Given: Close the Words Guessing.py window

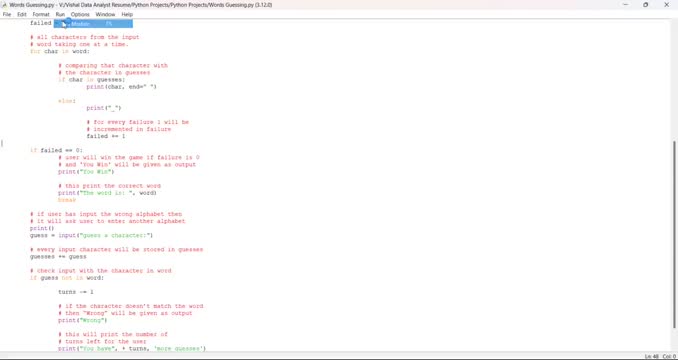Looking at the screenshot, I should (666, 4).
